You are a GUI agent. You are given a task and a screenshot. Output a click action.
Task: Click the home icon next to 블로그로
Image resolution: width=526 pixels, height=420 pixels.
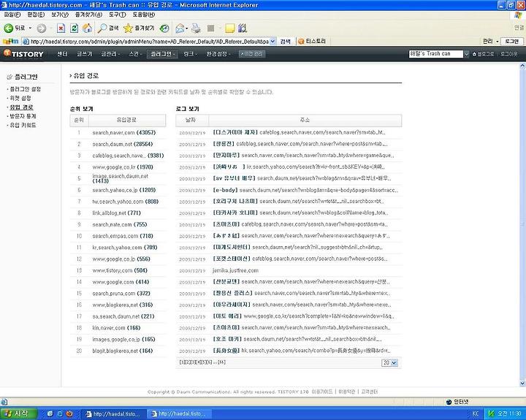(474, 54)
